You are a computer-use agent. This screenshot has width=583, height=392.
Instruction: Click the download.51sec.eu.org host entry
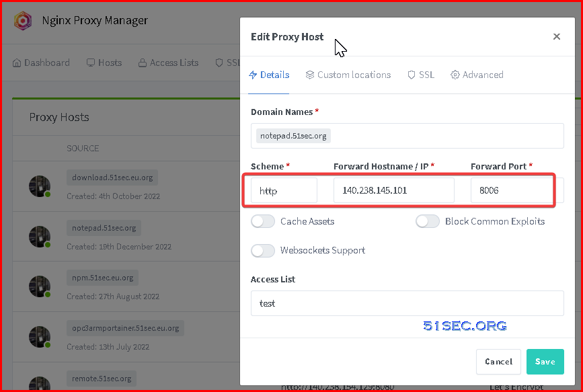click(112, 178)
